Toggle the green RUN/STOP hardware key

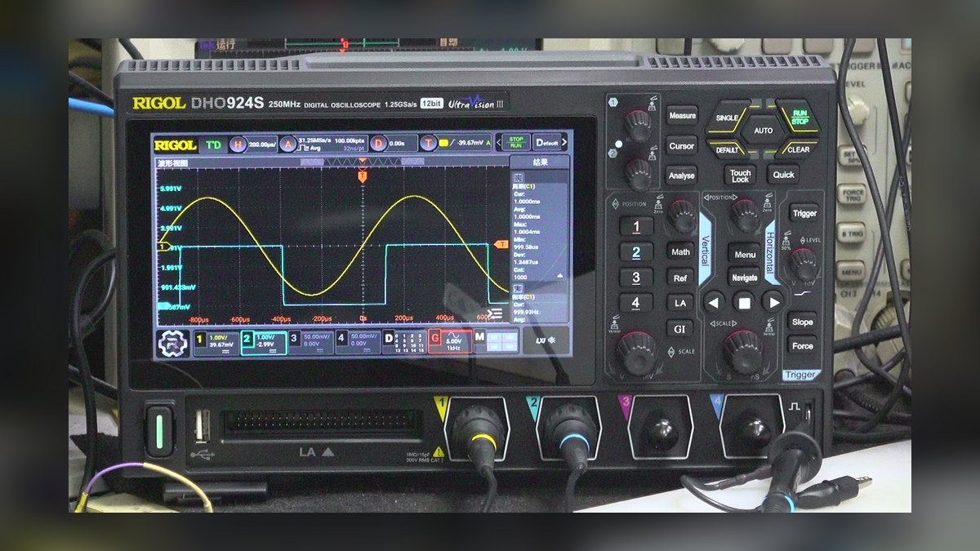[800, 117]
